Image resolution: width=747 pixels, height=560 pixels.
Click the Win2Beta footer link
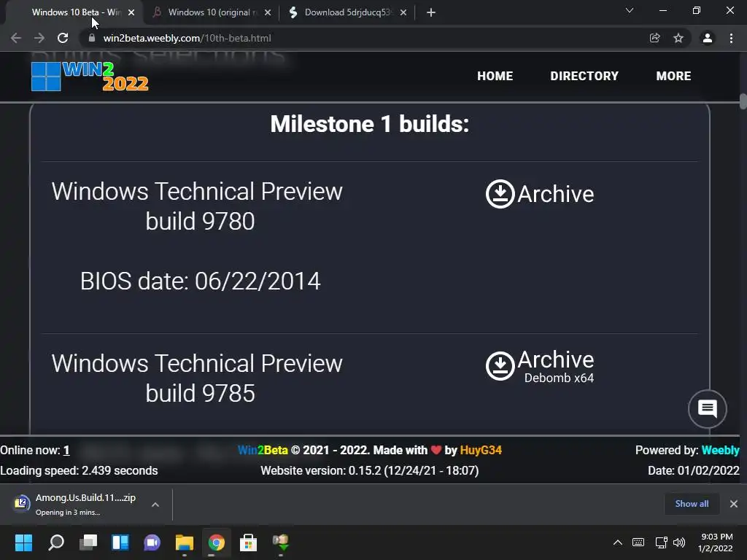click(x=263, y=451)
